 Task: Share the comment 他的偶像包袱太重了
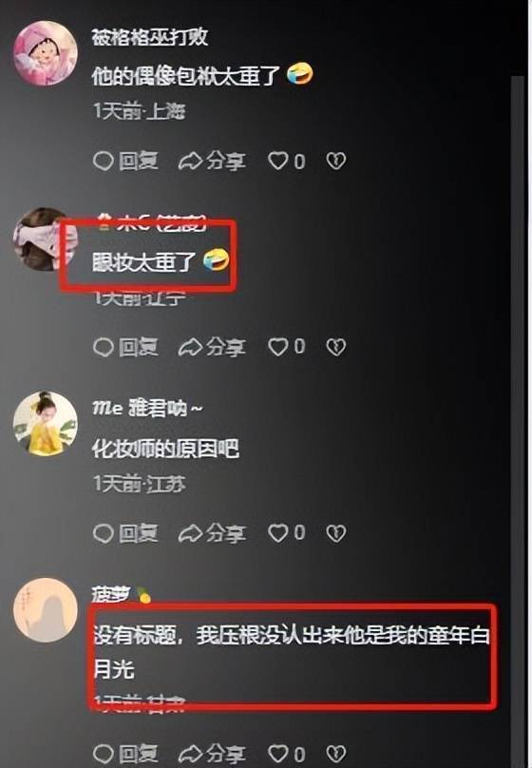212,161
